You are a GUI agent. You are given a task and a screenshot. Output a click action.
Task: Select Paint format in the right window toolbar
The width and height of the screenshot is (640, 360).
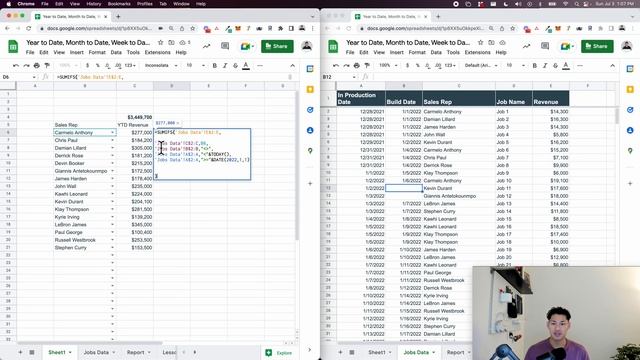tap(367, 65)
